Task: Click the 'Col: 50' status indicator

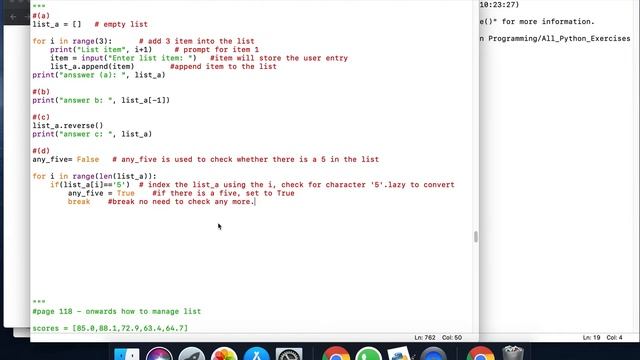Action: (x=451, y=338)
